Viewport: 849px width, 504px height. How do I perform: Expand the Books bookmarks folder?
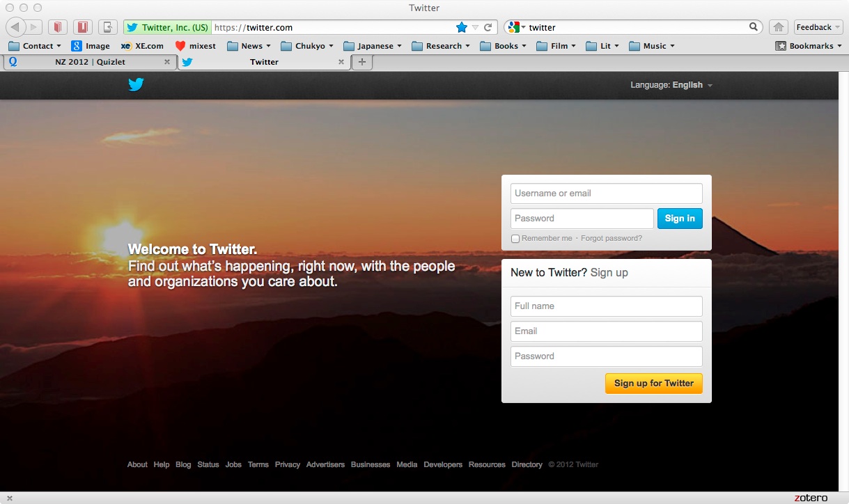click(503, 46)
